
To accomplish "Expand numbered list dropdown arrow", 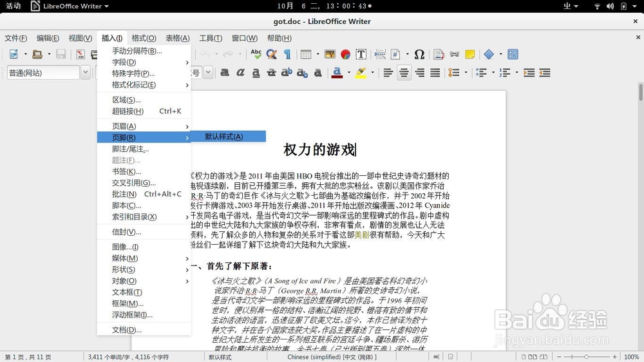I will (516, 73).
